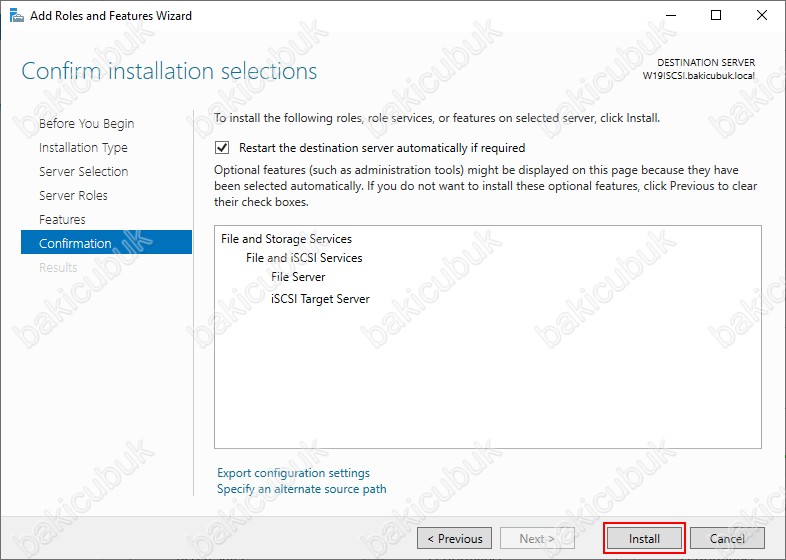
Task: Go to Server Roles step
Action: 73,196
